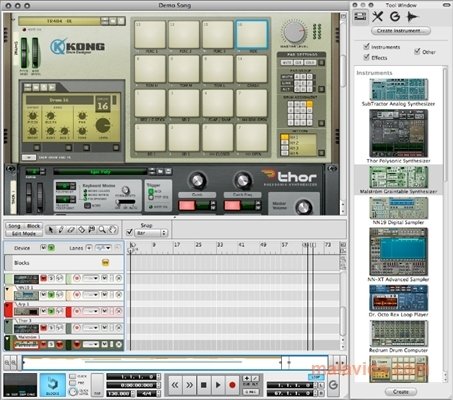Switch to Song view

click(x=14, y=226)
